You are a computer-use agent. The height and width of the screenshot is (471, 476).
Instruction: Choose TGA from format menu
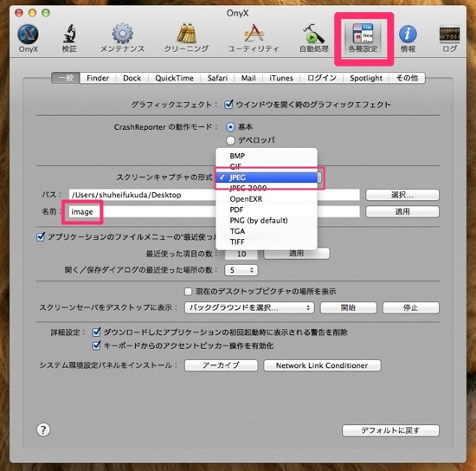coord(267,231)
